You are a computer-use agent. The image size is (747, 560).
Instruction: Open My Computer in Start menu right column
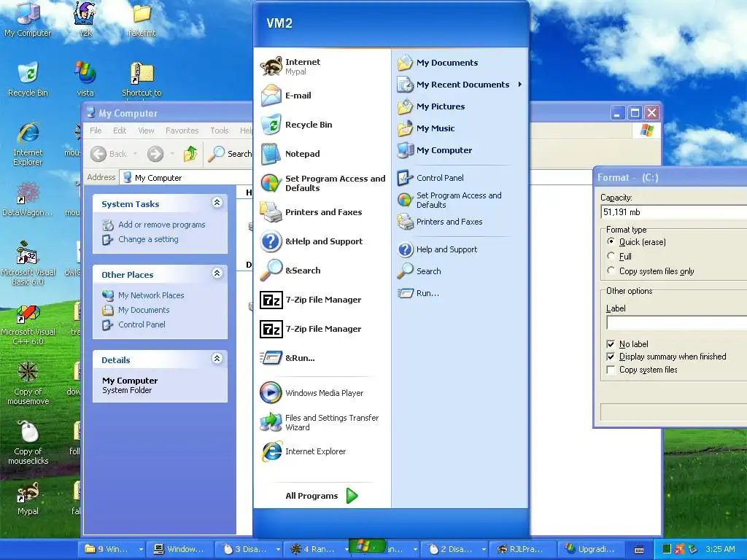point(460,150)
